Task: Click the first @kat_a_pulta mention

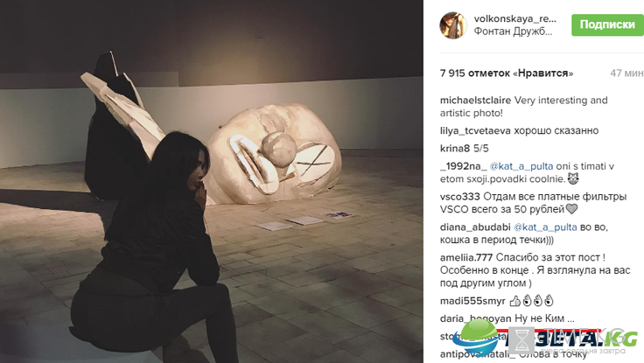Action: [x=521, y=166]
